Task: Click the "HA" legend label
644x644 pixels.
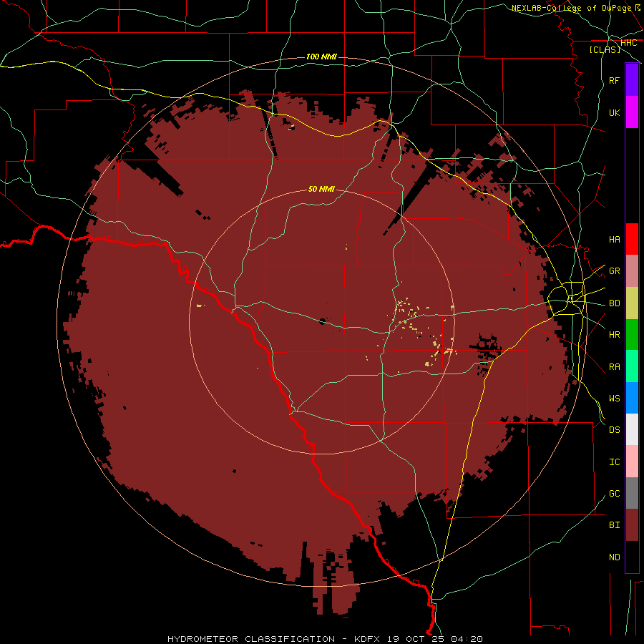Action: click(614, 239)
